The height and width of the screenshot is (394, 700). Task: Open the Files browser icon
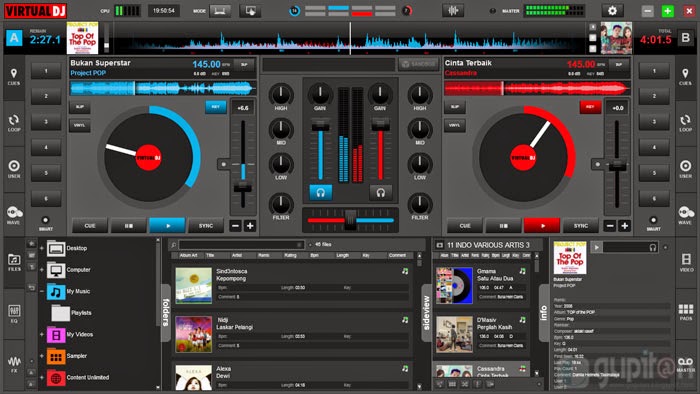[14, 262]
